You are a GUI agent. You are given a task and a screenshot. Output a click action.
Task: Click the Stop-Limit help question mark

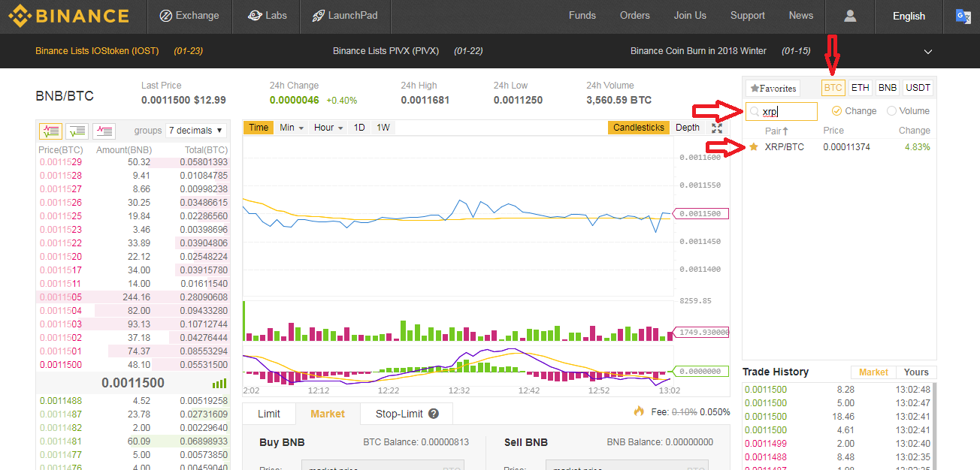pyautogui.click(x=434, y=414)
